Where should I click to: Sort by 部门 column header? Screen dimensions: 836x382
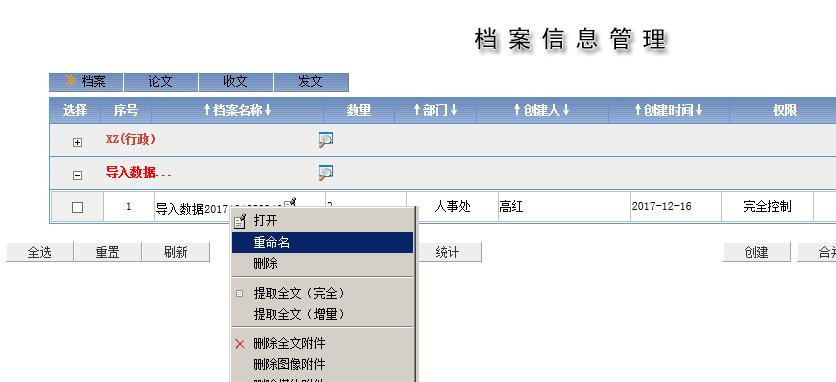click(436, 110)
